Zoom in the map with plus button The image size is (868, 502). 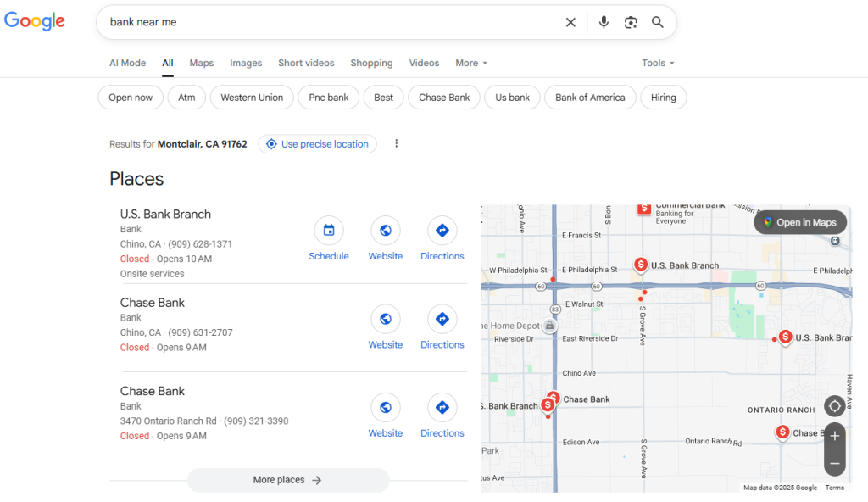(x=835, y=436)
